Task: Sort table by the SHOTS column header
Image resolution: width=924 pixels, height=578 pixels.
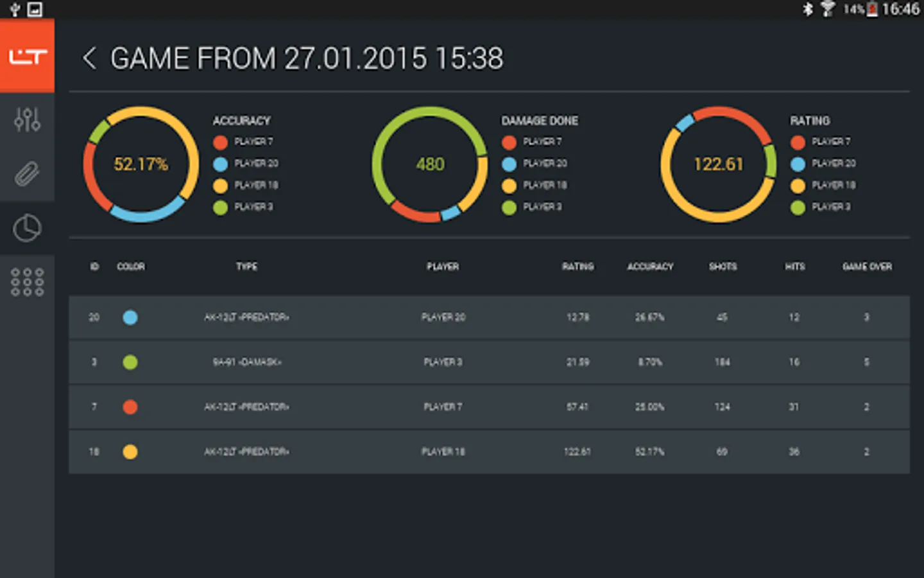Action: click(723, 267)
